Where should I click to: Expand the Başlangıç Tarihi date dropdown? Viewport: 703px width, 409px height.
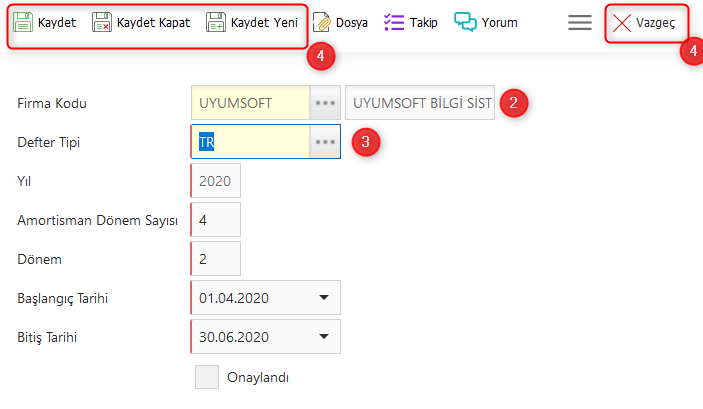(323, 298)
